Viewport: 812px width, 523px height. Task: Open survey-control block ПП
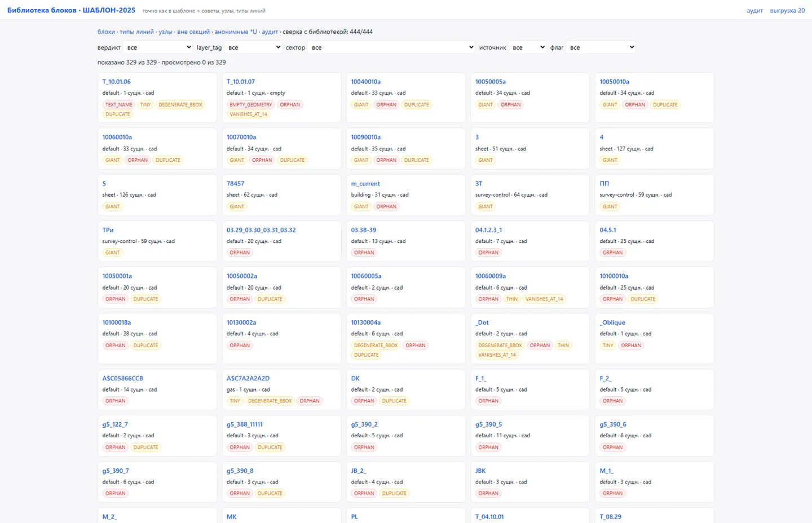click(x=604, y=184)
